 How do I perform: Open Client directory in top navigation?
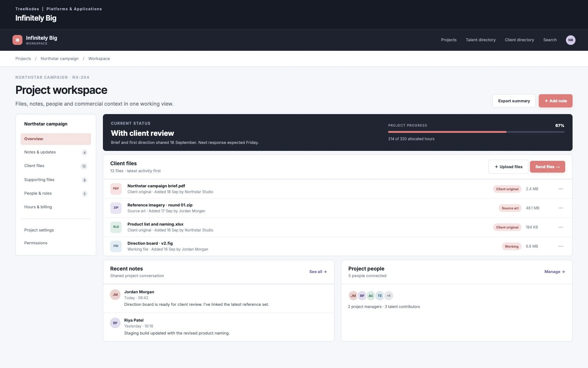[519, 40]
